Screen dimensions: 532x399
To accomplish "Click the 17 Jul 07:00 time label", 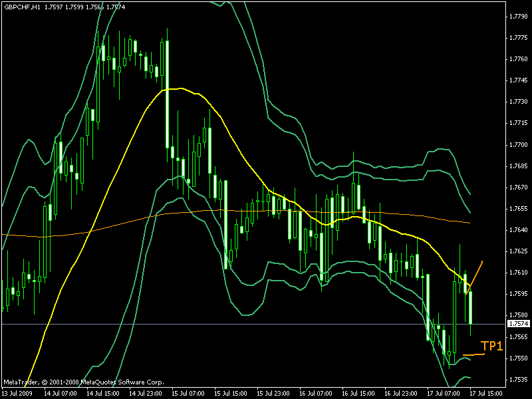I will coord(444,394).
